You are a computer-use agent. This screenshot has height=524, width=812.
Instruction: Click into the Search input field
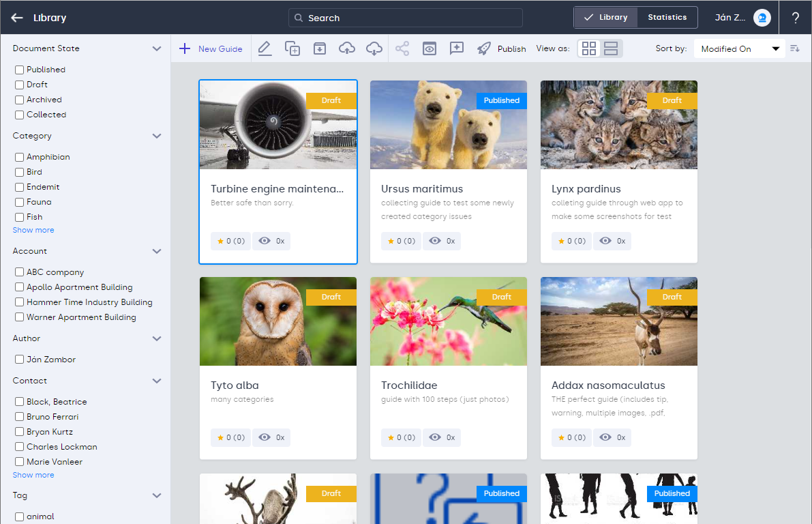point(406,18)
